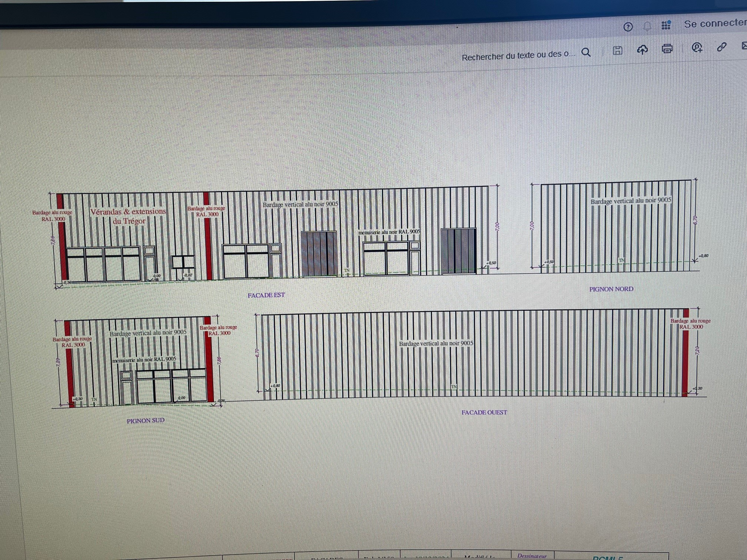Click the cloud upload icon

(x=642, y=49)
